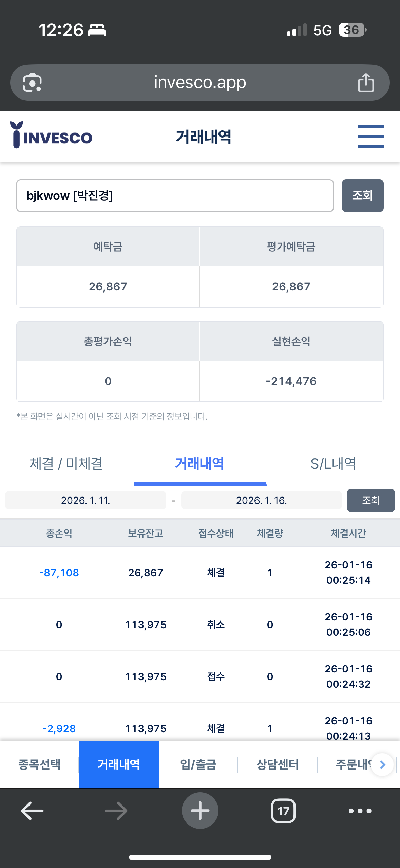Viewport: 400px width, 868px height.
Task: Select the bjkwow account input field
Action: 175,196
